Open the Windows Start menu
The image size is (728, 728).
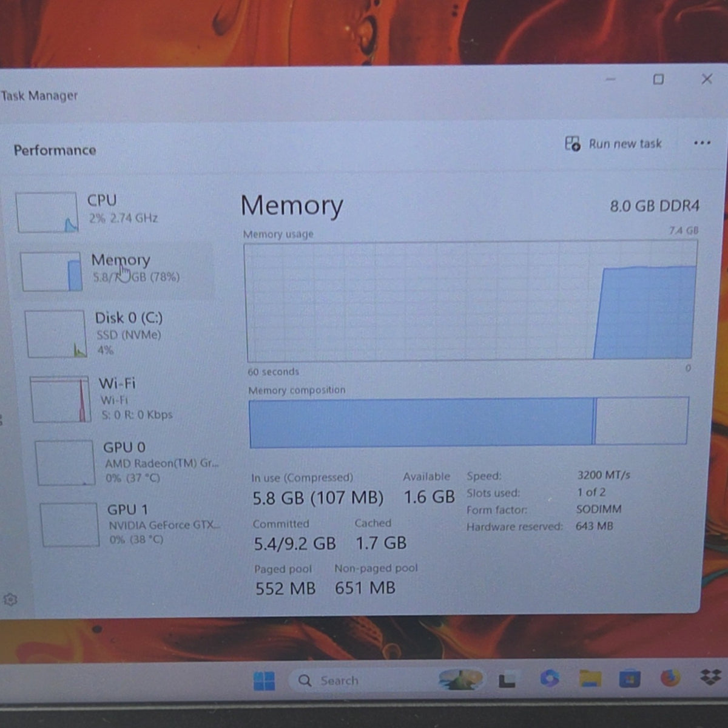point(264,681)
